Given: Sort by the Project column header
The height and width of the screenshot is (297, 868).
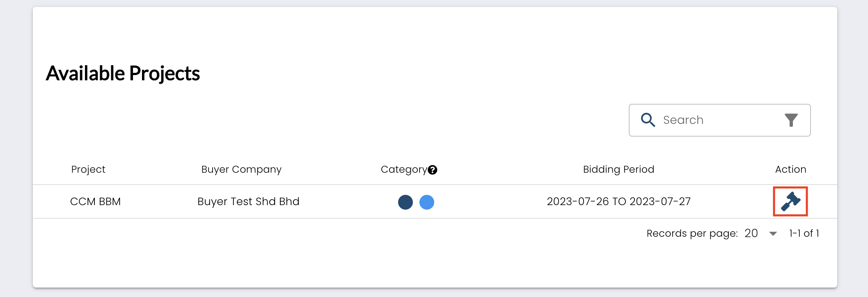Looking at the screenshot, I should 88,169.
